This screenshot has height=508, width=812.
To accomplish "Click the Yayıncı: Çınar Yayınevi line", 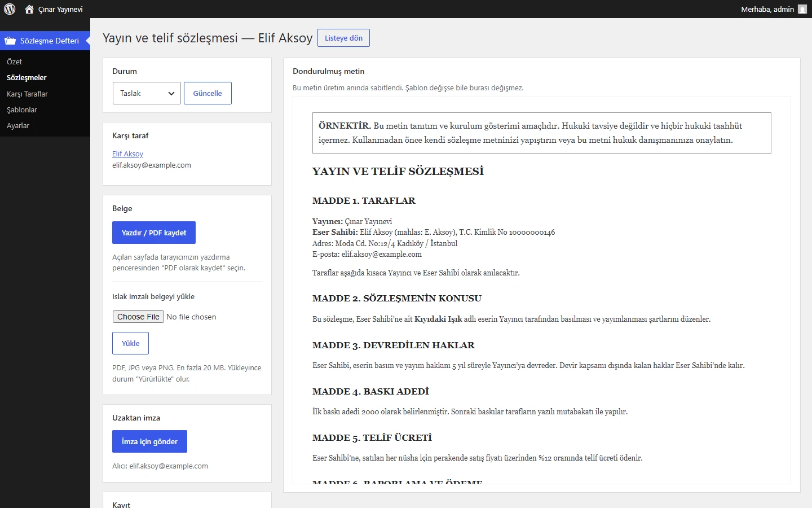I will tap(352, 221).
